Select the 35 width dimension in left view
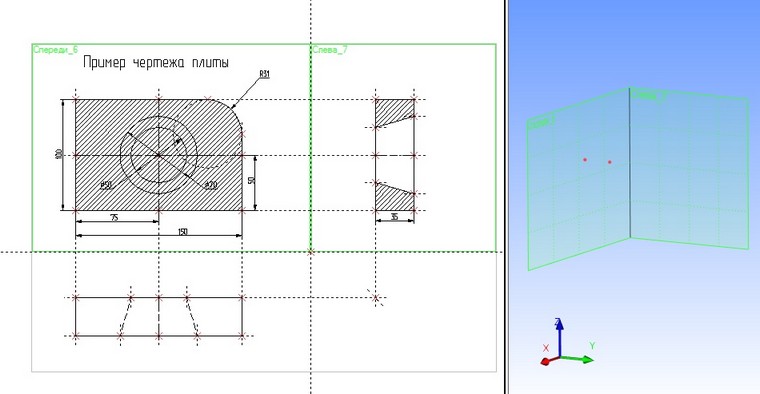760x394 pixels. (395, 217)
